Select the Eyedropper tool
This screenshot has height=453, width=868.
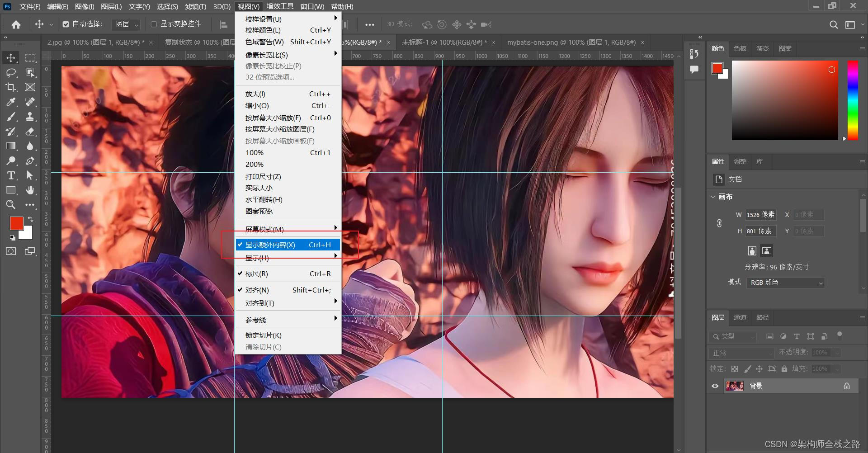[11, 102]
